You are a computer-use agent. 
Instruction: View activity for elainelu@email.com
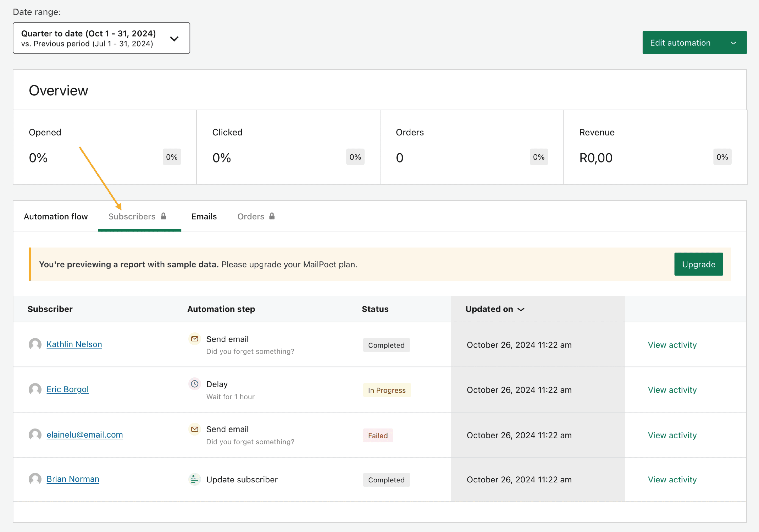click(672, 435)
